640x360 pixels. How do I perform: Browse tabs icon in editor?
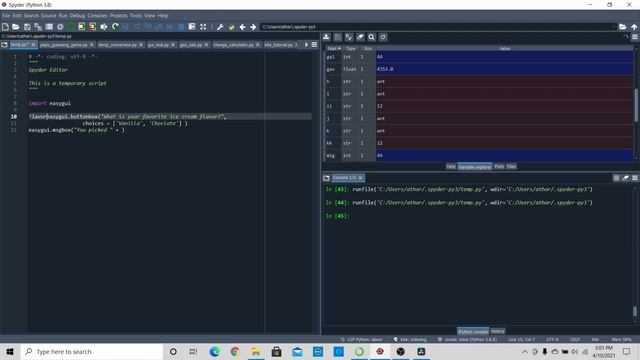(x=4, y=44)
